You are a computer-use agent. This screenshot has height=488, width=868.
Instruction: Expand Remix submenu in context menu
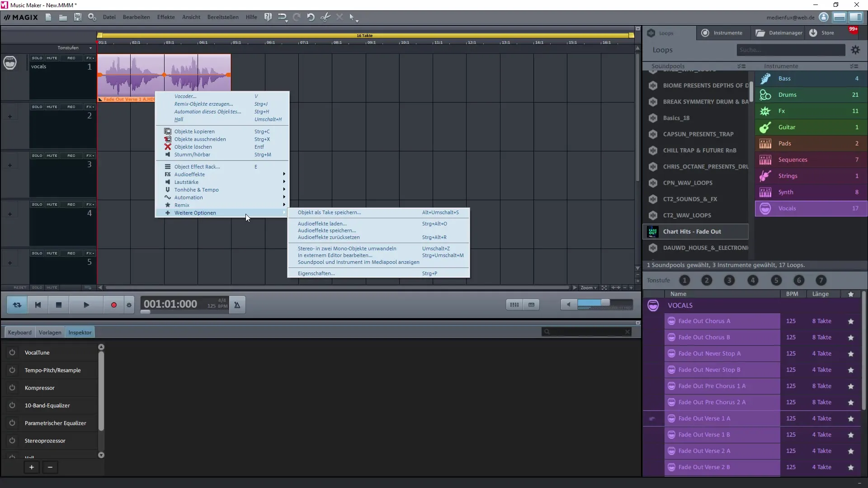pos(222,205)
